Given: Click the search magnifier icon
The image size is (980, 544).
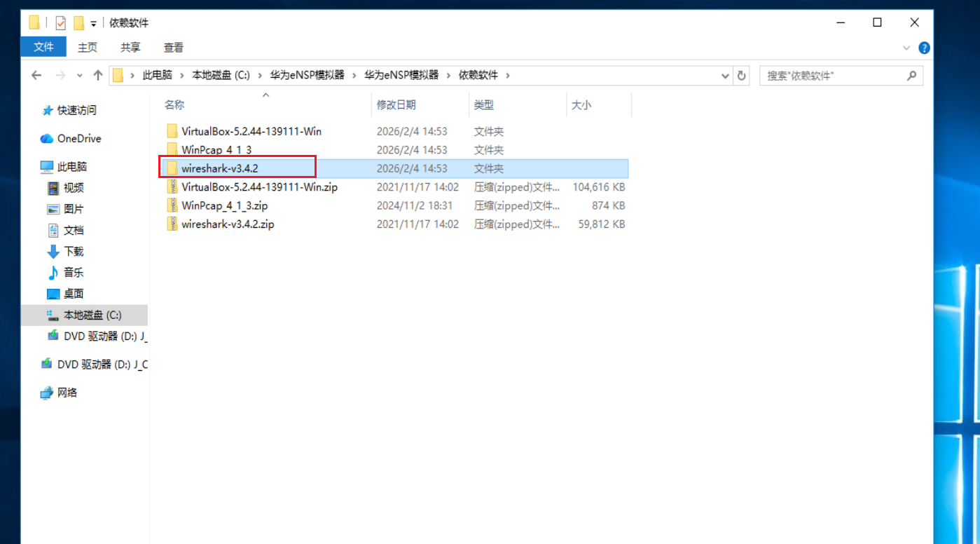Looking at the screenshot, I should click(x=912, y=75).
